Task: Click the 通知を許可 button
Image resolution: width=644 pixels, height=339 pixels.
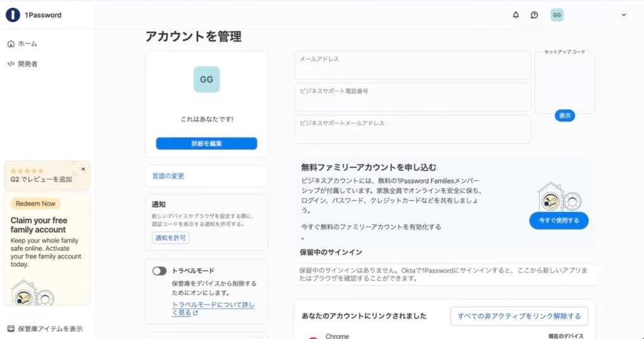Action: [170, 238]
